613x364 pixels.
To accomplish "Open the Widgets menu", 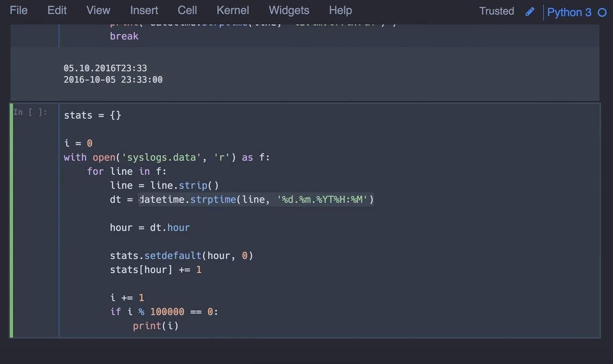I will [289, 10].
